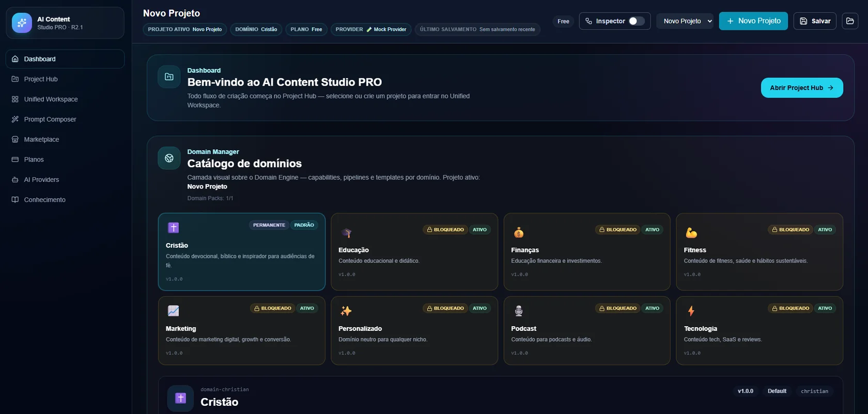Click the Dashboard home icon in sidebar

15,59
